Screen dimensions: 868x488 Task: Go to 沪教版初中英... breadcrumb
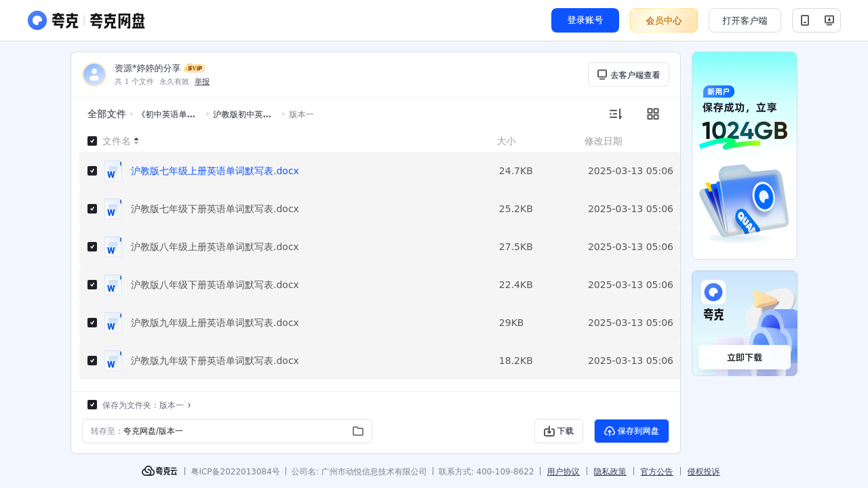point(242,115)
